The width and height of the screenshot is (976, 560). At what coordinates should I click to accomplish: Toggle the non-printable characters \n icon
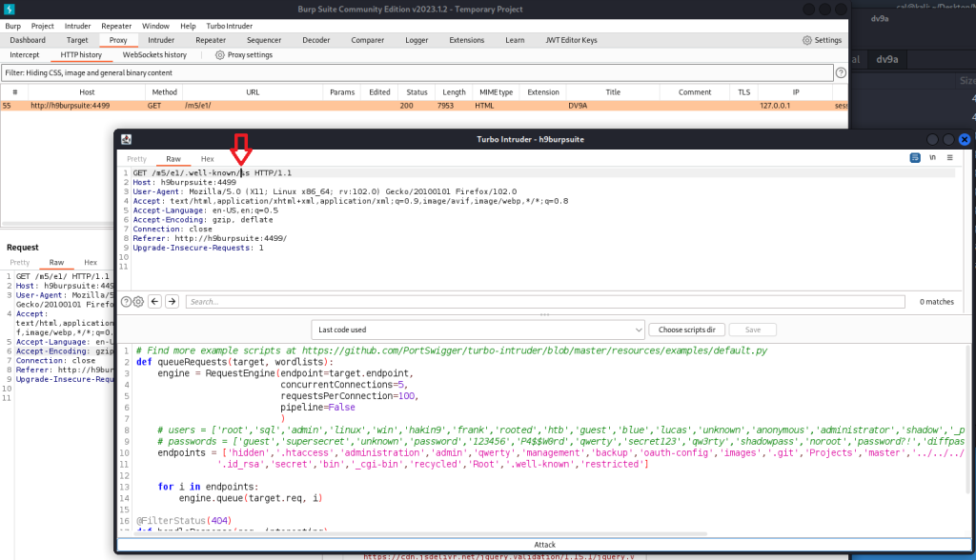[x=932, y=158]
